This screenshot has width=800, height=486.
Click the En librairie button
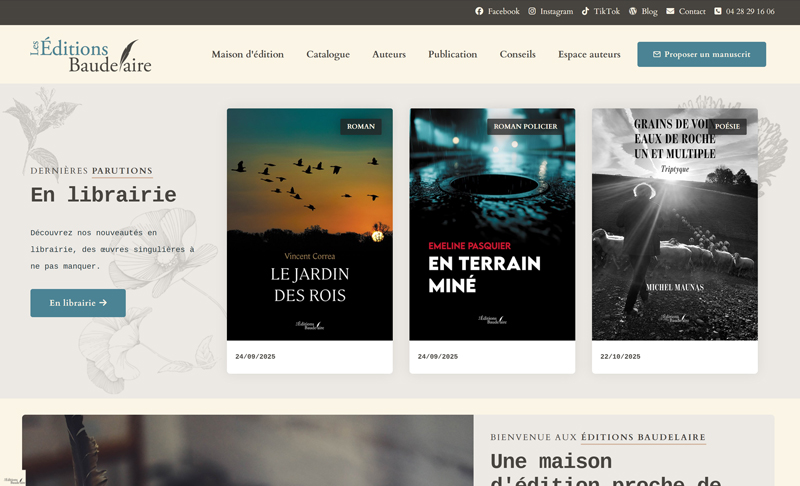click(78, 303)
